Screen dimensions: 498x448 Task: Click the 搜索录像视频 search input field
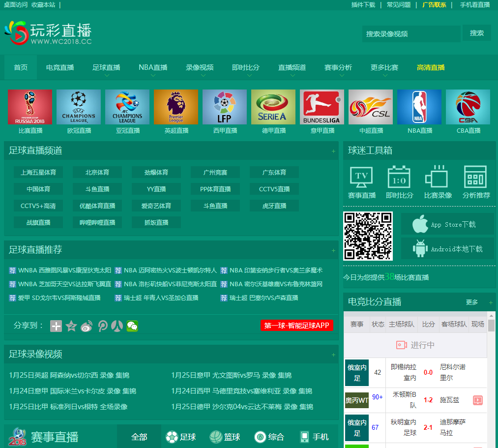tap(411, 34)
